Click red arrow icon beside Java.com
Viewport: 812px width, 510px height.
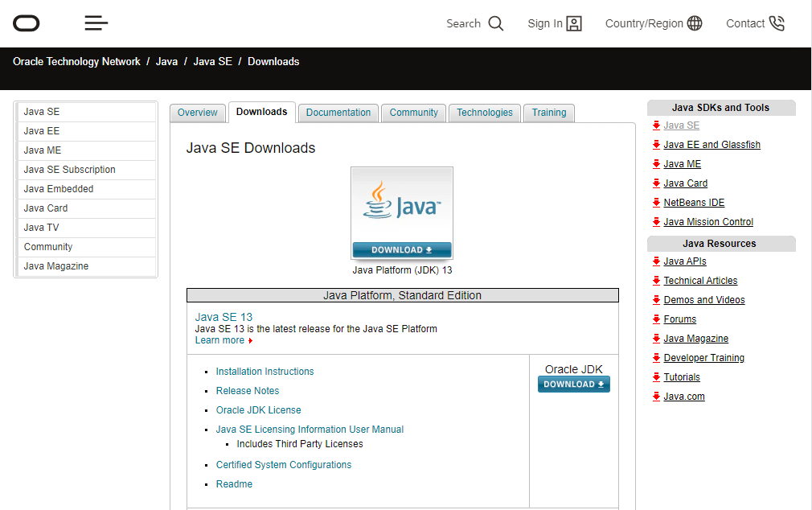(656, 397)
